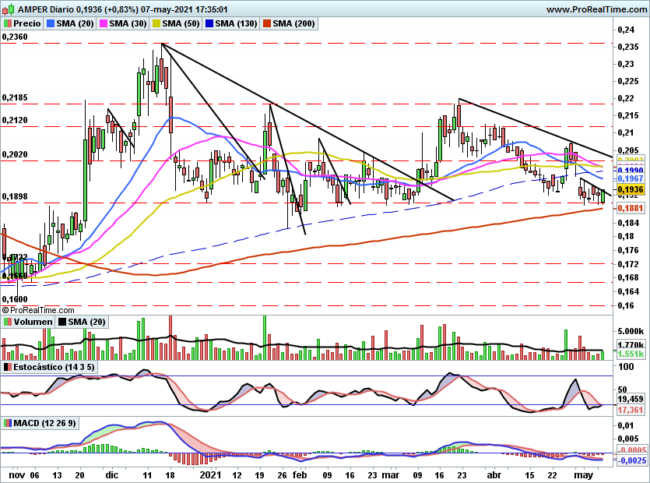Click the abr label on time axis

493,475
